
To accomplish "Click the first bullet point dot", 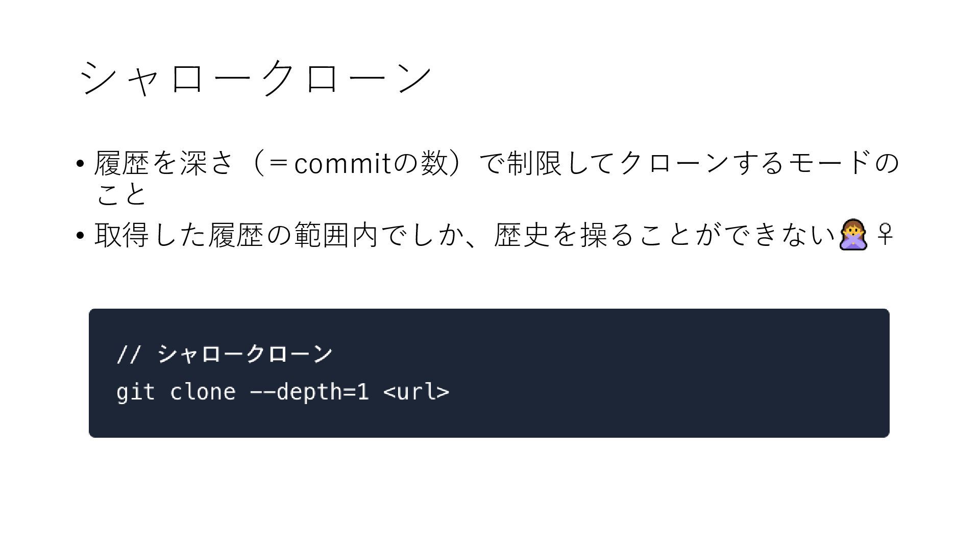I will (80, 164).
